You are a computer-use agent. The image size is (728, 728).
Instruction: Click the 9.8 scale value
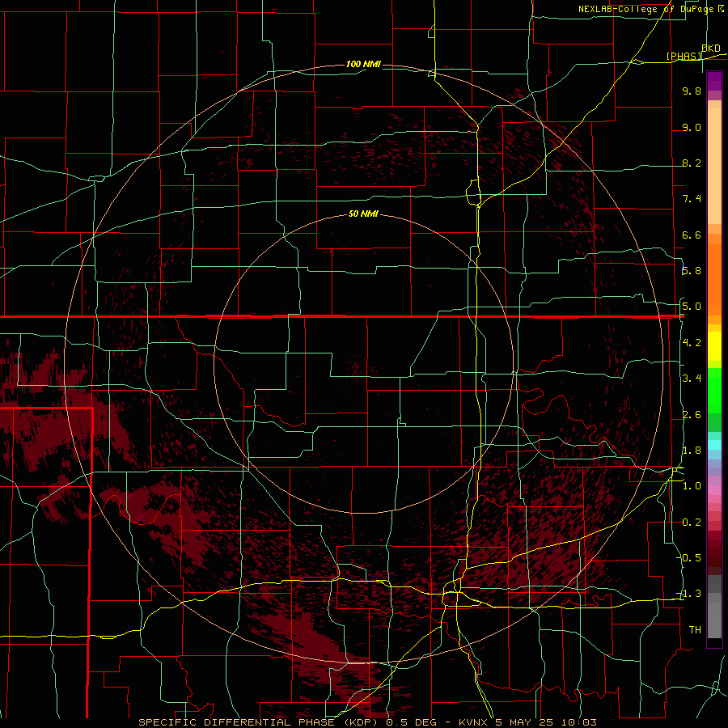(x=692, y=91)
